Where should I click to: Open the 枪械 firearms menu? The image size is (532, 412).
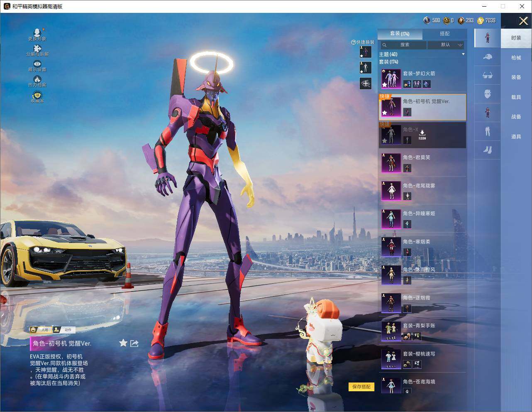[x=516, y=58]
